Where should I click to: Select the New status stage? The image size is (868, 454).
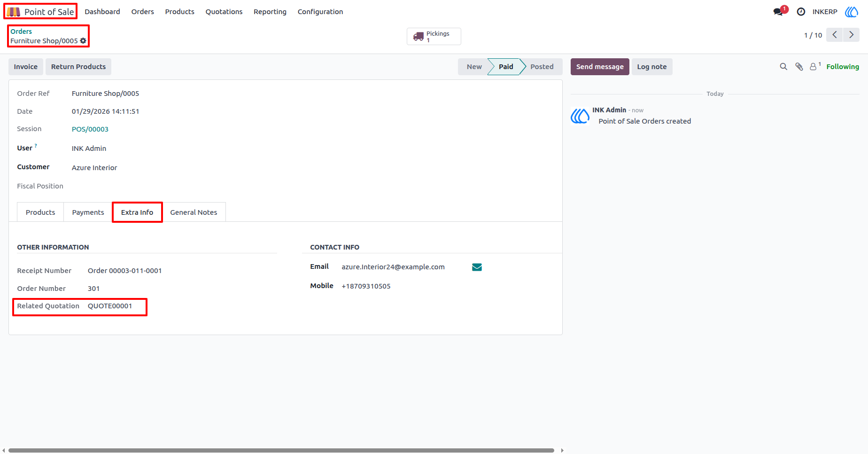click(x=473, y=67)
